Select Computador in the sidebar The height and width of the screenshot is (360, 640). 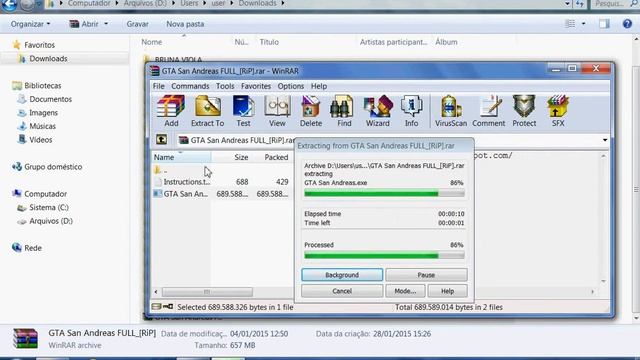[x=45, y=194]
